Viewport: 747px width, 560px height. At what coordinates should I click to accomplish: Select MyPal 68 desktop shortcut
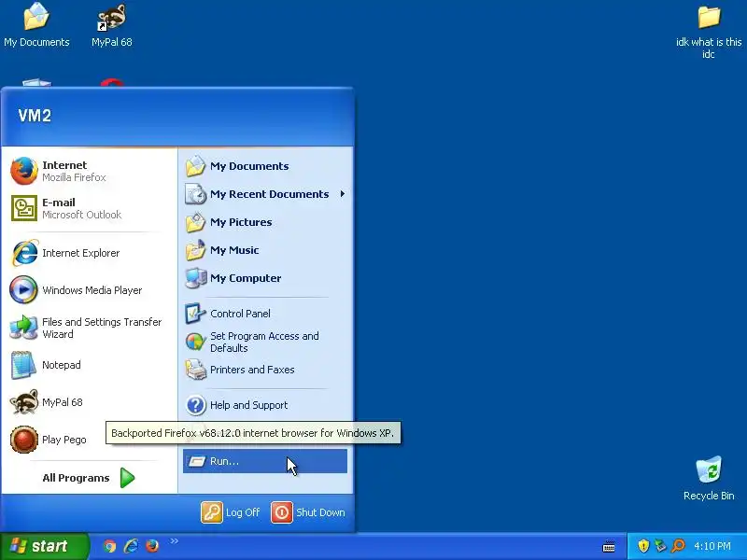111,25
